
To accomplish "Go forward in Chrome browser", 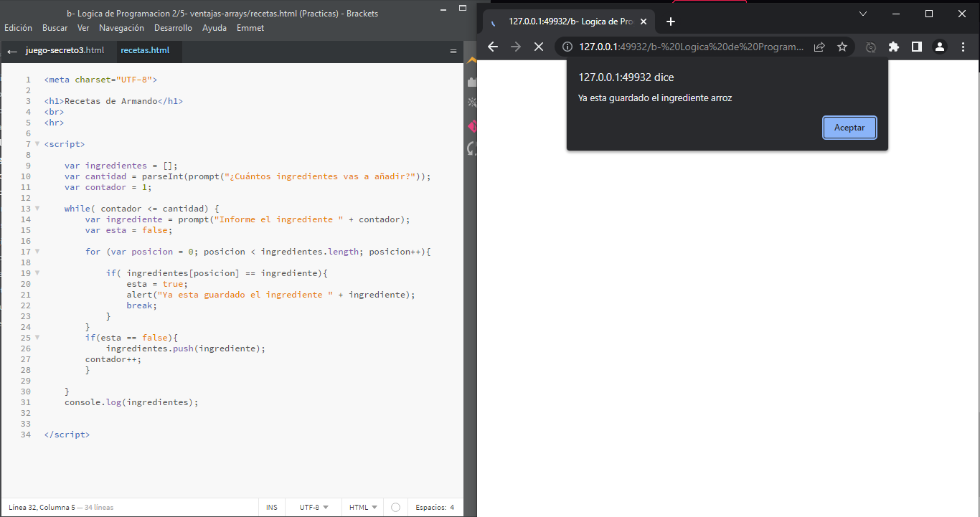I will coord(515,47).
